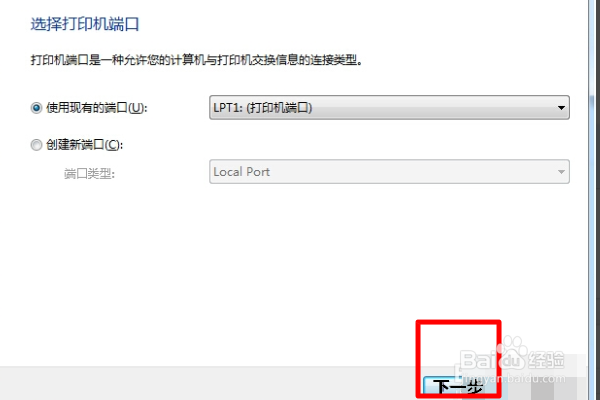Click the 下一步 Next button
The image size is (600, 400).
[x=458, y=387]
